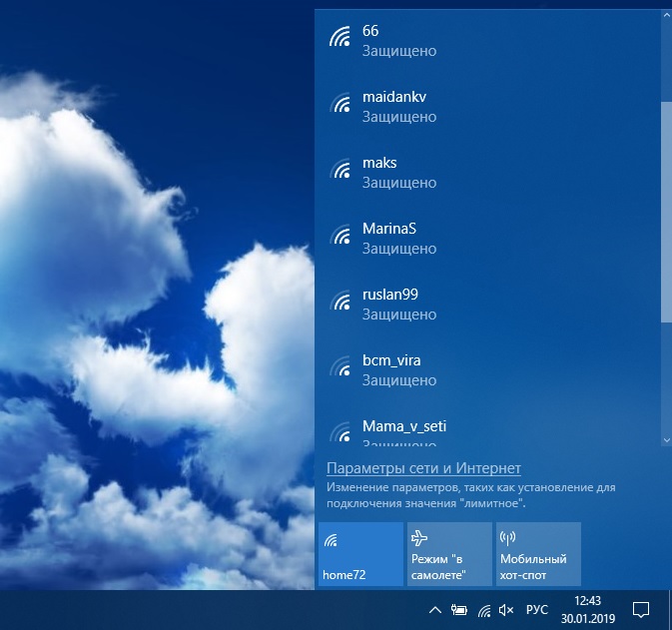Choose the bcm_vira network
Image resolution: width=672 pixels, height=630 pixels.
click(x=487, y=370)
